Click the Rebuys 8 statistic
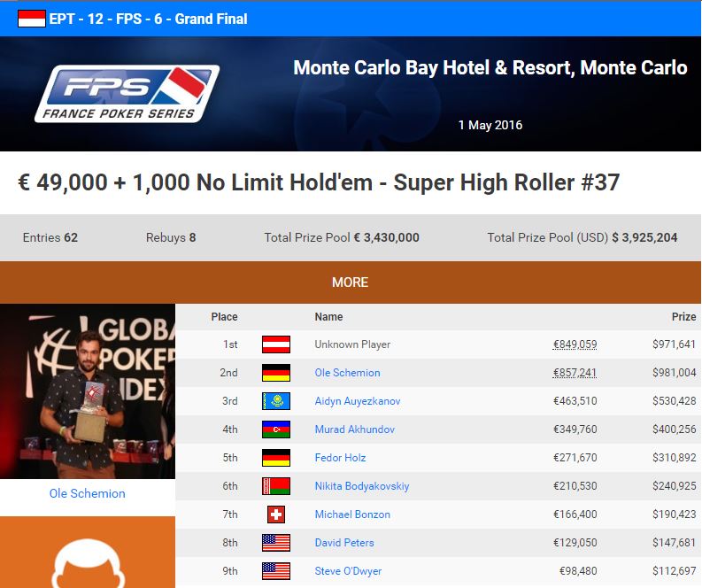 [x=171, y=237]
